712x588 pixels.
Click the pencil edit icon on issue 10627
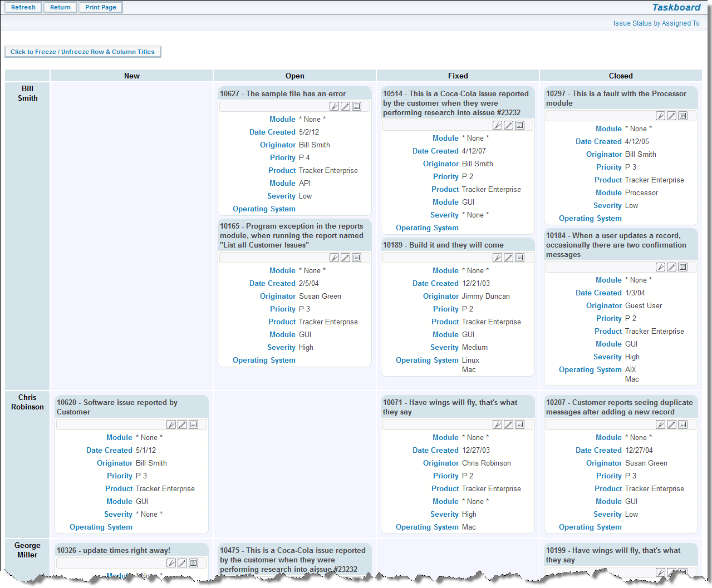click(x=345, y=106)
